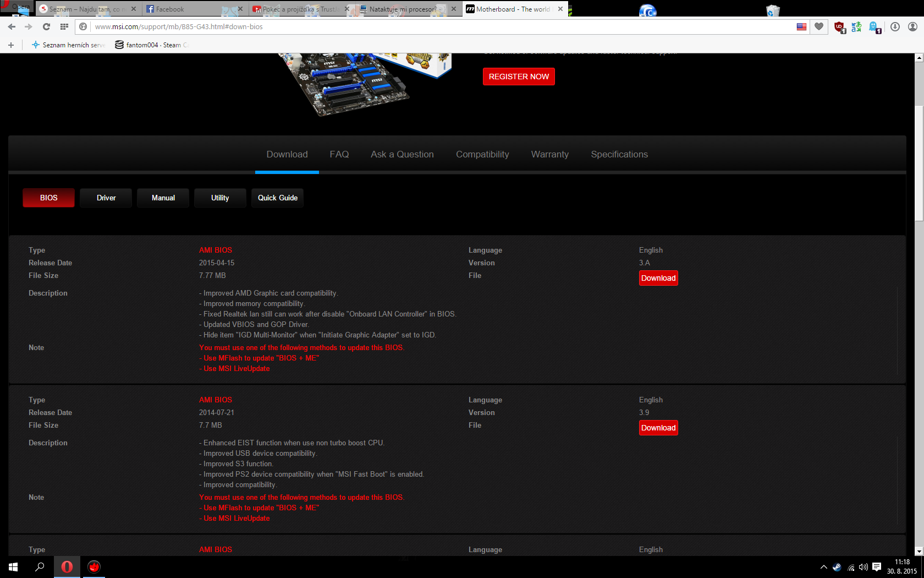Open the Ghostery ghost extension icon
This screenshot has width=924, height=578.
pos(875,27)
